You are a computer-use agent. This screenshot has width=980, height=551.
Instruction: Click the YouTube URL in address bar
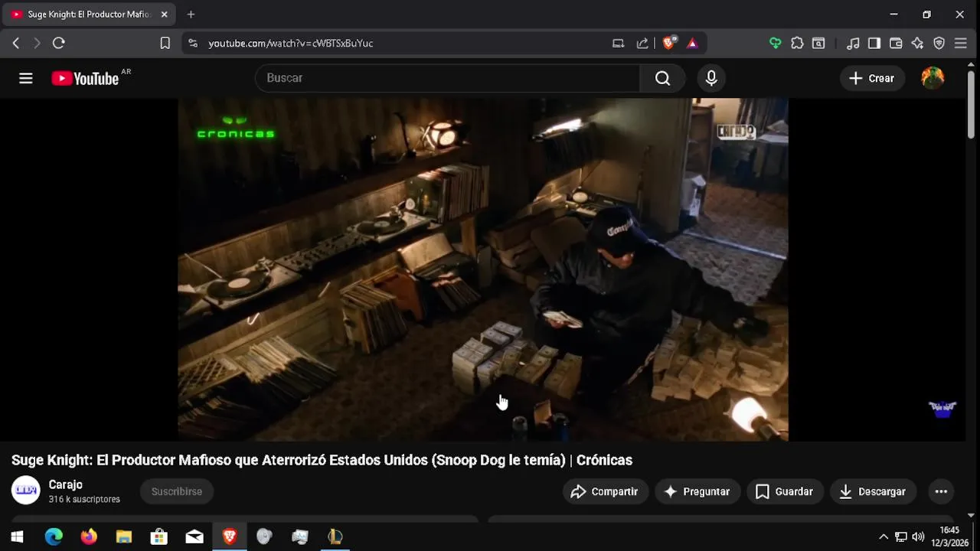pos(291,43)
